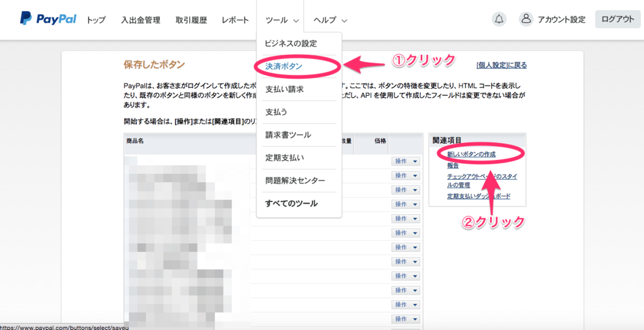Viewport: 644px width, 330px height.
Task: Collapse the ツール dropdown menu
Action: tap(282, 20)
